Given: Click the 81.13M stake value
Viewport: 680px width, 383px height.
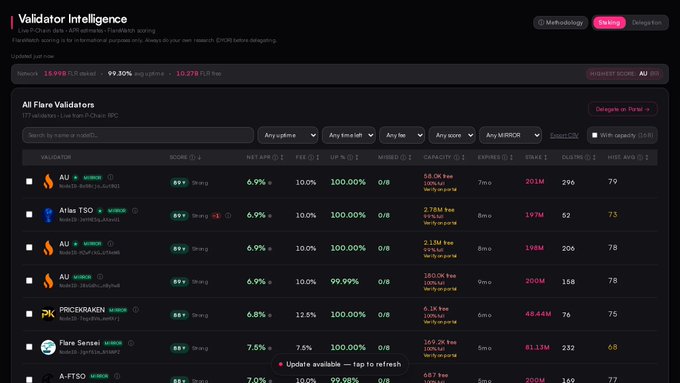Looking at the screenshot, I should 537,347.
